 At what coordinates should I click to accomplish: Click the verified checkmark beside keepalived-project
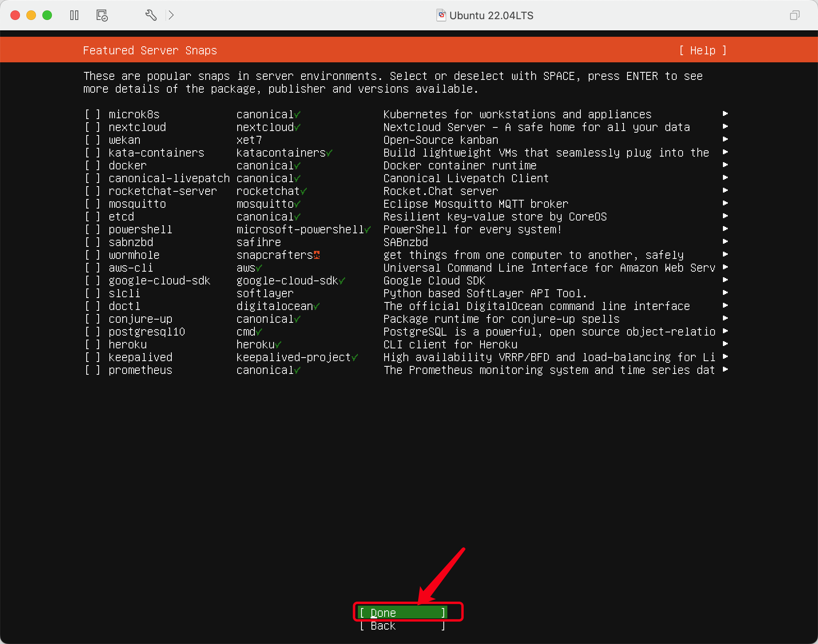tap(355, 358)
